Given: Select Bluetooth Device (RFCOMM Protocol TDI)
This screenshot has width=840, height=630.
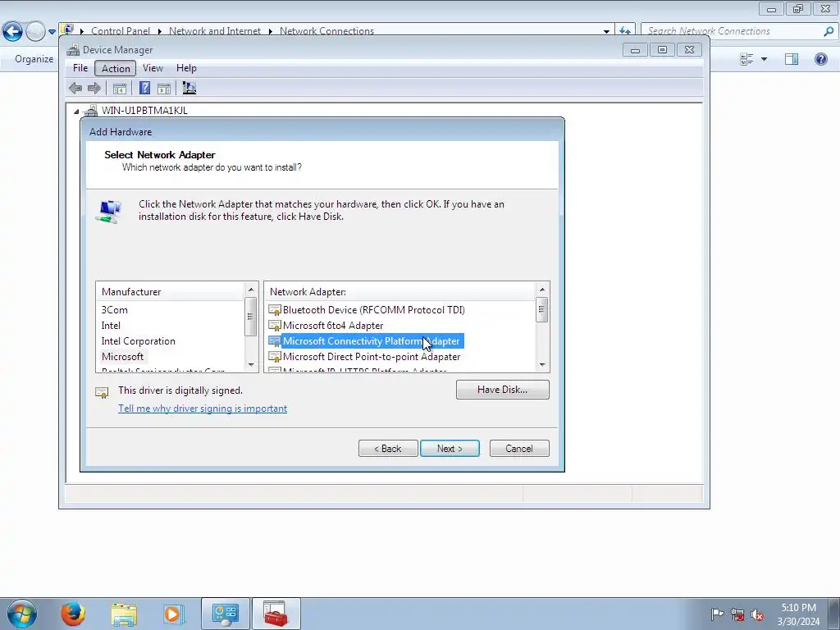Looking at the screenshot, I should coord(373,310).
